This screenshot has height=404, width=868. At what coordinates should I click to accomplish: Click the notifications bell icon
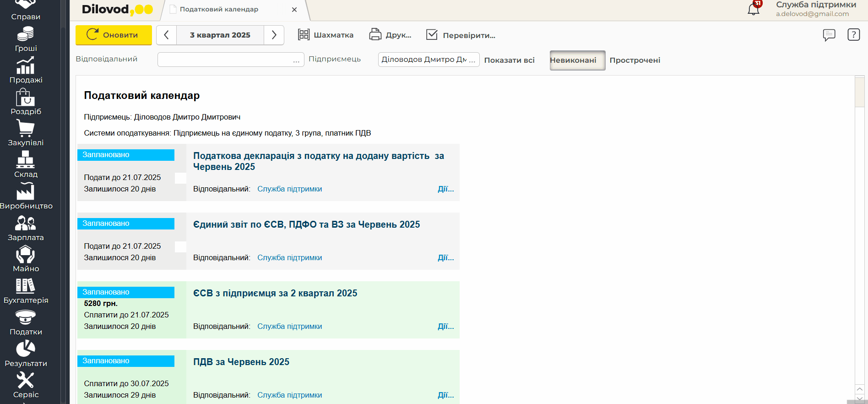(x=753, y=9)
